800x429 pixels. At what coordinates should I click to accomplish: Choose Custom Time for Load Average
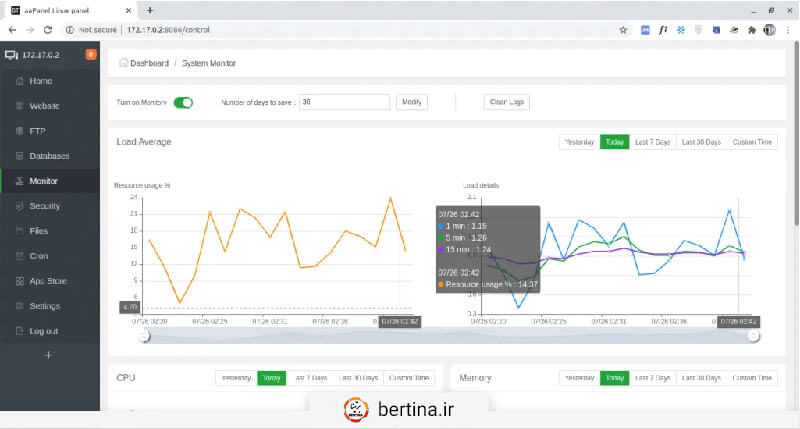(x=752, y=142)
